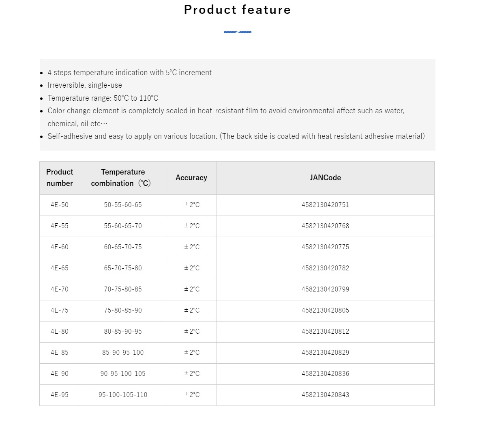This screenshot has width=504, height=438.
Task: Select JAN code 4582130420843
Action: click(325, 395)
